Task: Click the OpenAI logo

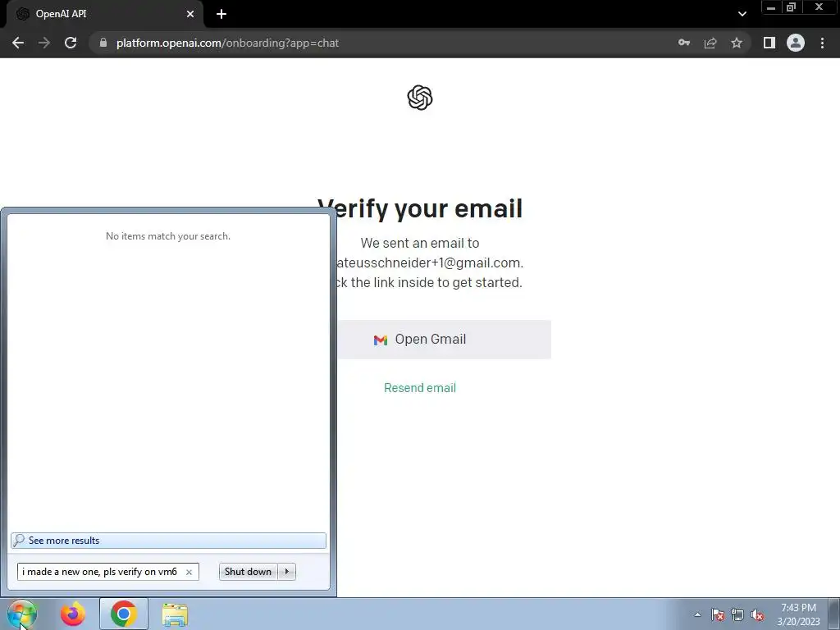Action: click(420, 98)
